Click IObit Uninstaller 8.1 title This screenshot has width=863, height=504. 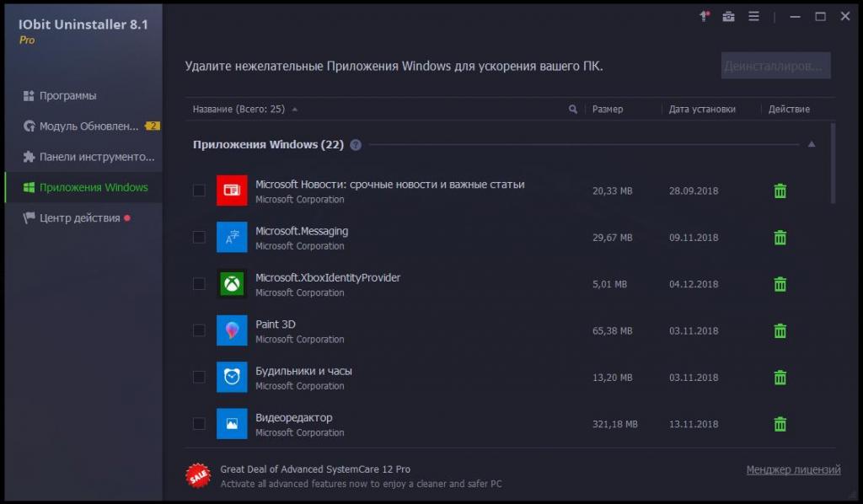point(83,24)
